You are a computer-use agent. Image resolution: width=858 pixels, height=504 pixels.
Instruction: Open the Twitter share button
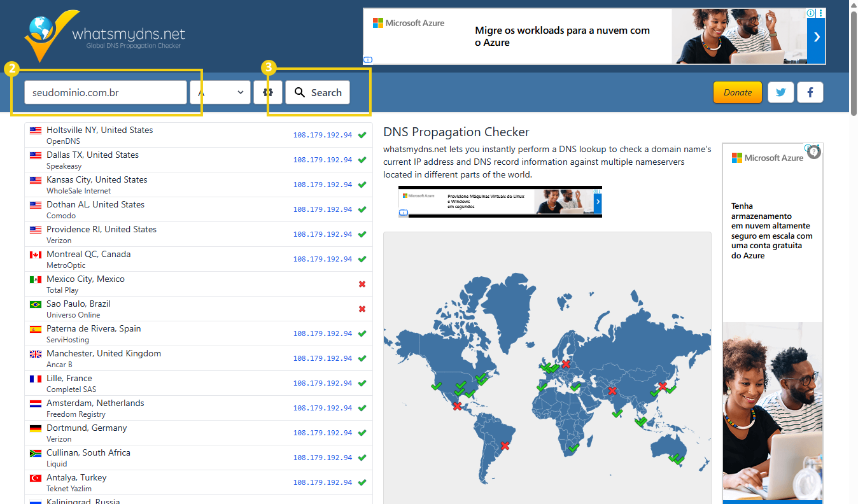[x=780, y=92]
